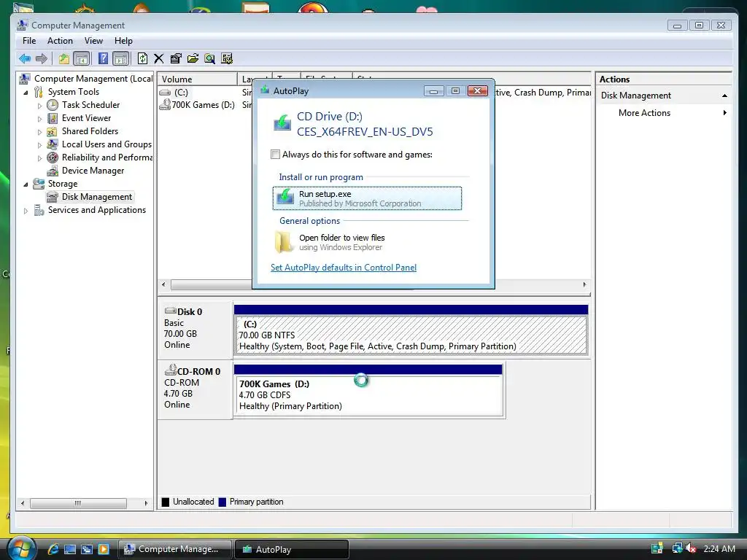747x560 pixels.
Task: Open the Windows Start orb
Action: [21, 549]
